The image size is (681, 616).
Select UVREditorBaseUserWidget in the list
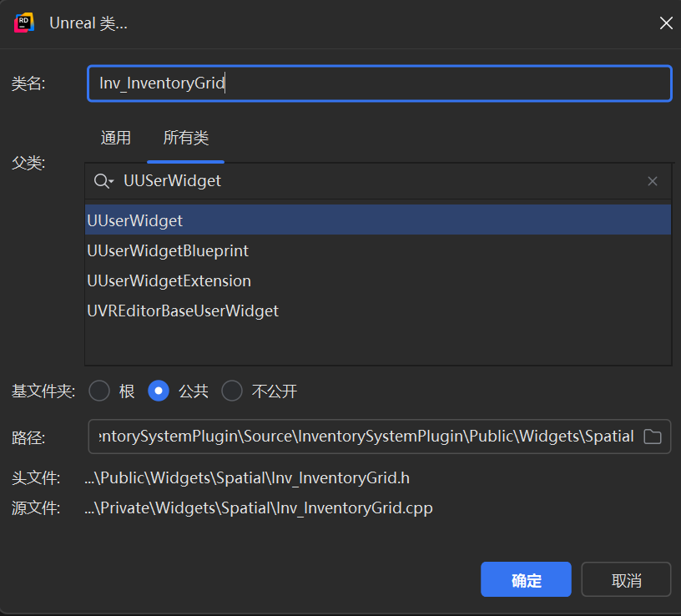click(378, 311)
